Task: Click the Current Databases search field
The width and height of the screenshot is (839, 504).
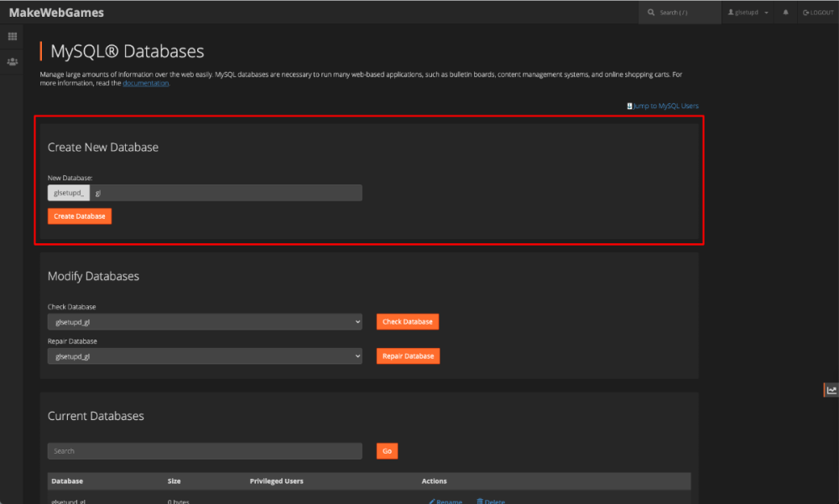Action: pos(205,451)
